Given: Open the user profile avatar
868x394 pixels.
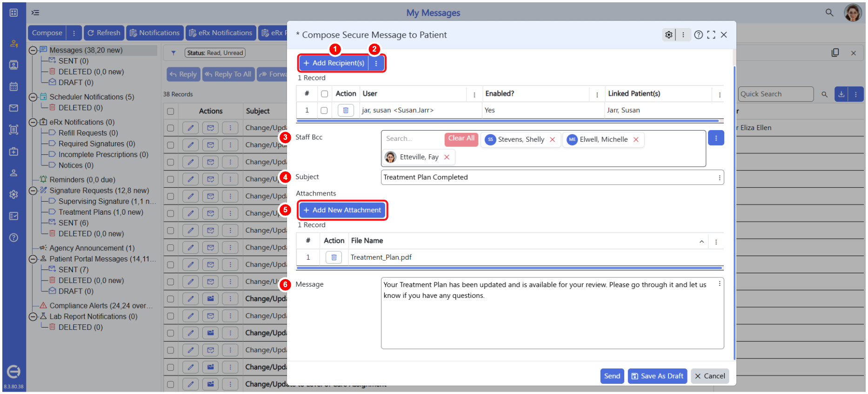Looking at the screenshot, I should coord(853,13).
